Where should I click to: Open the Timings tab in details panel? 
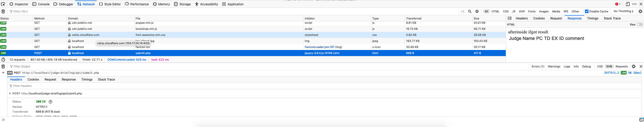(x=592, y=18)
